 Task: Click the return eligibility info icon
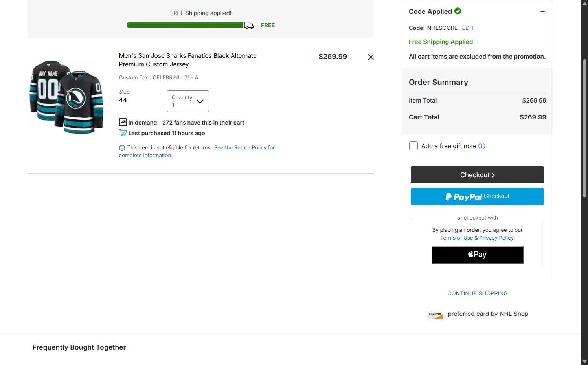point(122,148)
